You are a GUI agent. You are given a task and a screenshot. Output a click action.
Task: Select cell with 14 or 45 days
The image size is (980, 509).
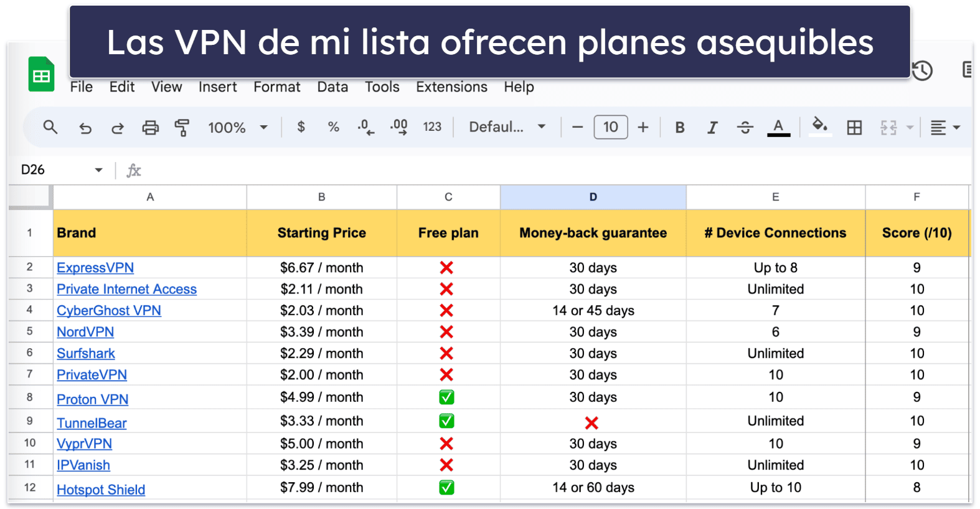pyautogui.click(x=593, y=310)
